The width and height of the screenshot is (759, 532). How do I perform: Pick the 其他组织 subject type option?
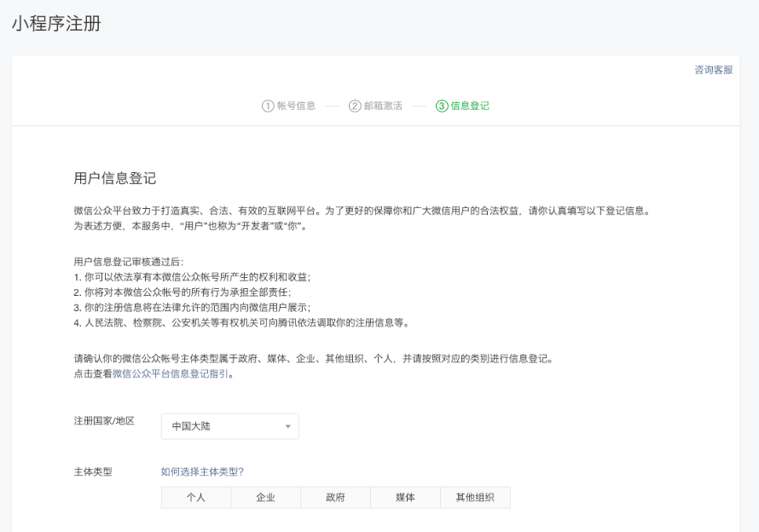coord(475,498)
